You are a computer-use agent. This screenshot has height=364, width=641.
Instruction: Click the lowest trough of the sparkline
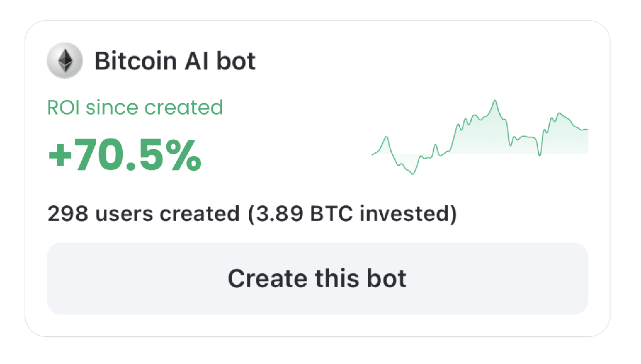(413, 173)
